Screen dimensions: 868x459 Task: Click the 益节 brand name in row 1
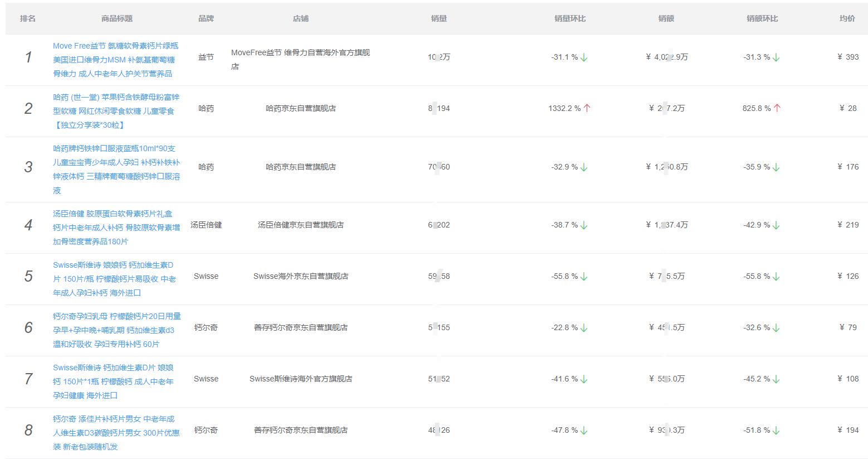click(x=206, y=56)
